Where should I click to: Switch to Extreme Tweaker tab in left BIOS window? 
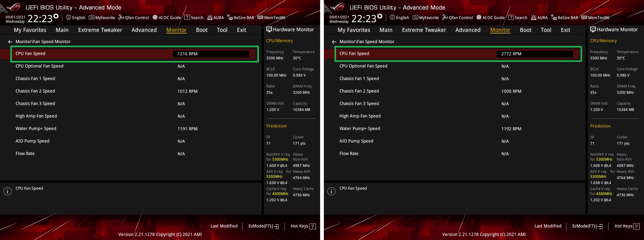100,30
